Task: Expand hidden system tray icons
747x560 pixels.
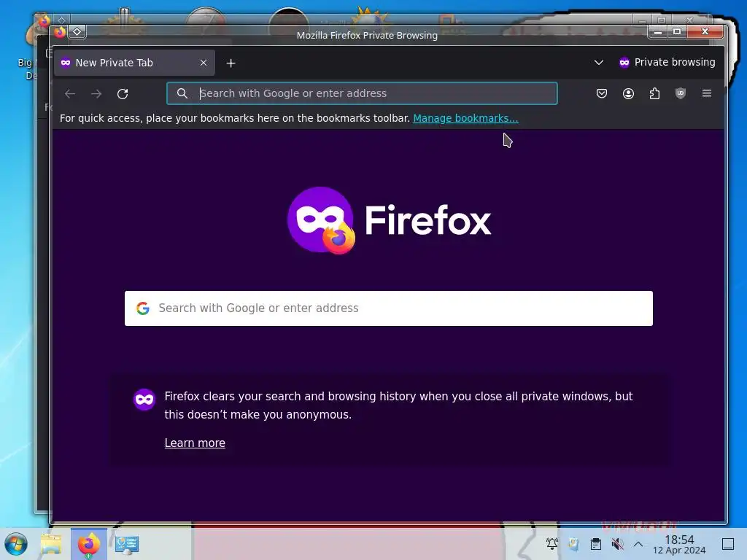Action: pyautogui.click(x=638, y=544)
